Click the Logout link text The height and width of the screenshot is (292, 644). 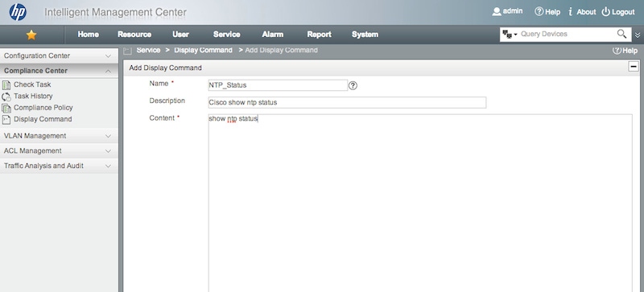[x=623, y=12]
